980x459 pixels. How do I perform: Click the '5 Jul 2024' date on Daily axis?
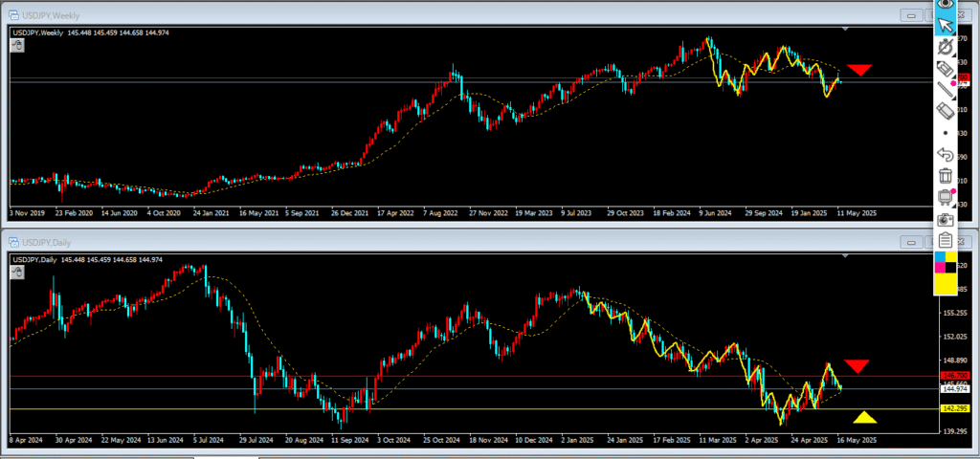tap(206, 440)
